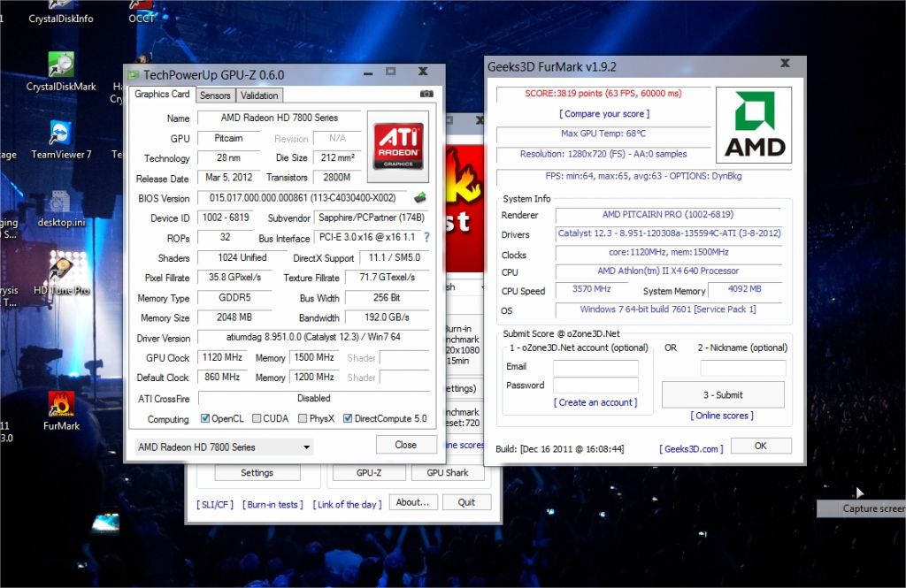The height and width of the screenshot is (588, 906).
Task: Open the AMD Radeon HD 7800 Series dropdown
Action: (224, 447)
